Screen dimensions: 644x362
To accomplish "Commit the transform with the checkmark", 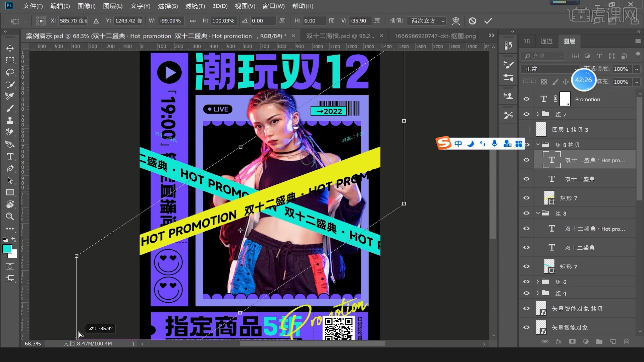I will [488, 21].
